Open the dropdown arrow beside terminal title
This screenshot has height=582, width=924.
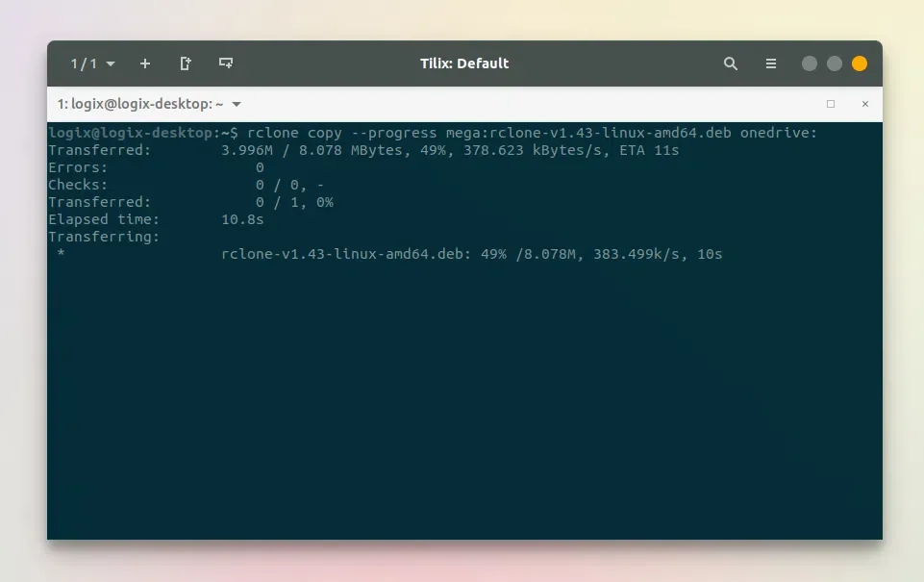[237, 104]
